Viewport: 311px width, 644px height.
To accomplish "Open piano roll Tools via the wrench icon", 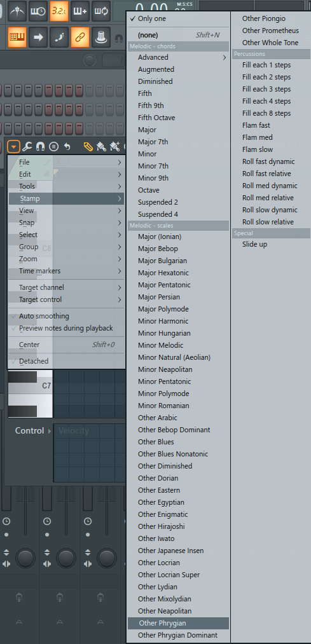I will pos(27,146).
